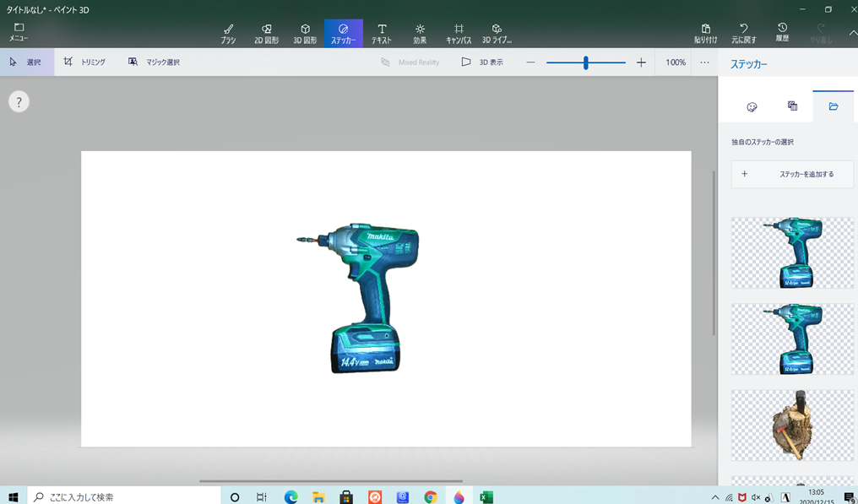858x504 pixels.
Task: Click the 100% zoom value field
Action: [676, 62]
